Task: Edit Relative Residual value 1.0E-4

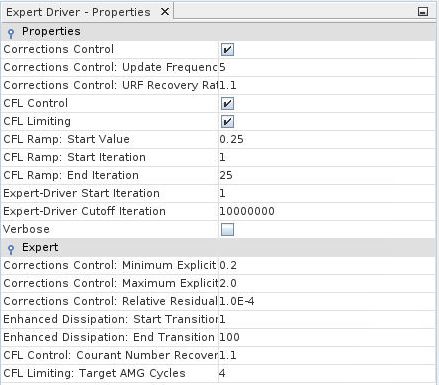Action: (327, 302)
